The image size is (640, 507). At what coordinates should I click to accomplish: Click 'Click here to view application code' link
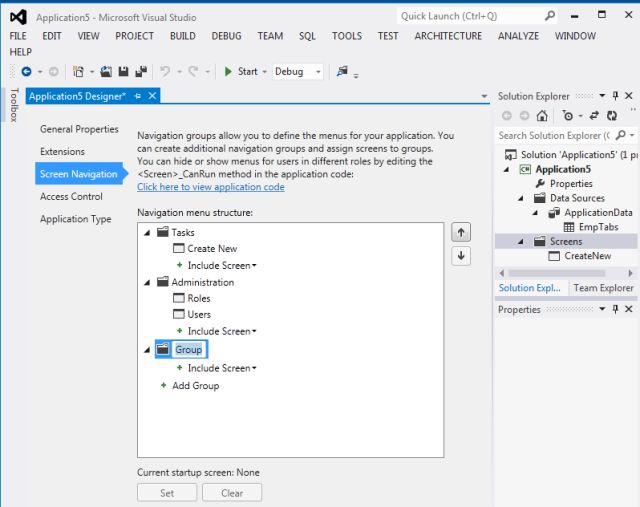[211, 187]
